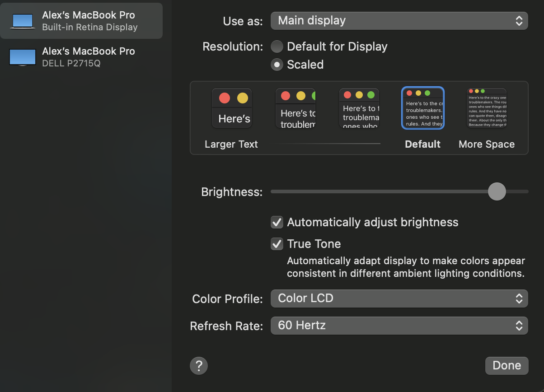Select the DELL P2715Q display entry
The width and height of the screenshot is (544, 392).
pos(89,57)
